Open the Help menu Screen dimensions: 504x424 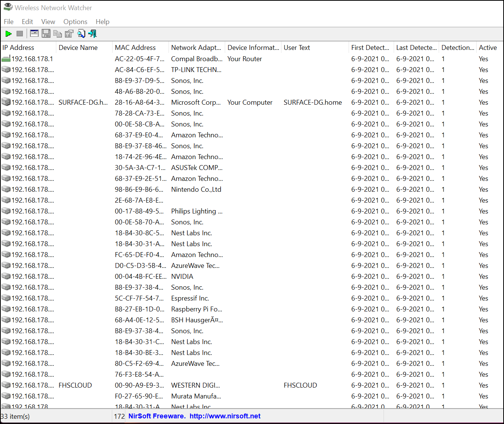coord(102,22)
